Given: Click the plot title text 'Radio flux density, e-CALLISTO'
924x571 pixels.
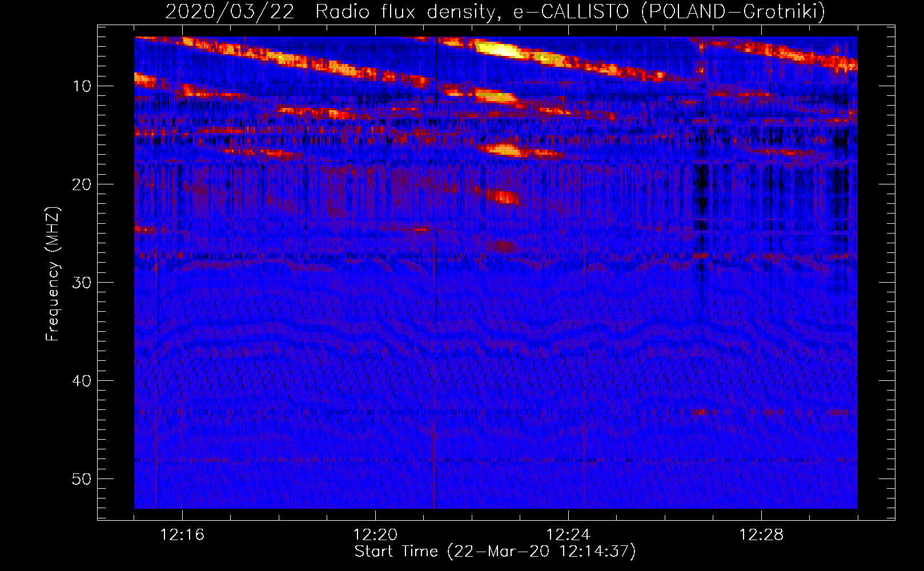Looking at the screenshot, I should tap(472, 11).
